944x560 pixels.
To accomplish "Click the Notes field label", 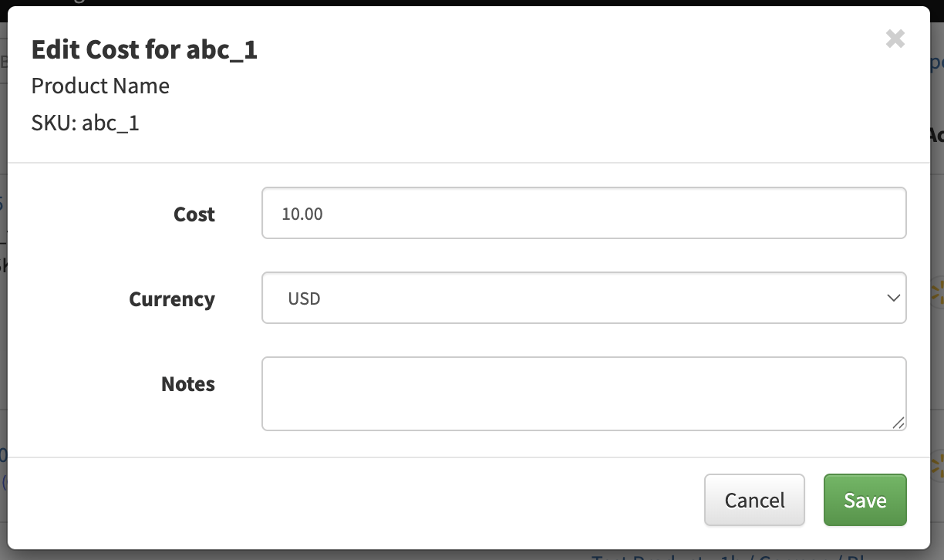I will 188,384.
